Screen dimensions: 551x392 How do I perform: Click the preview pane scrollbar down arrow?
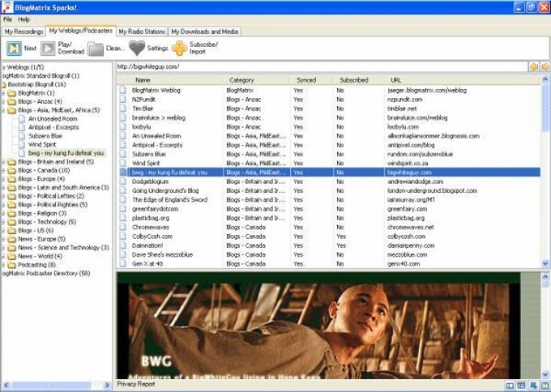tap(545, 374)
